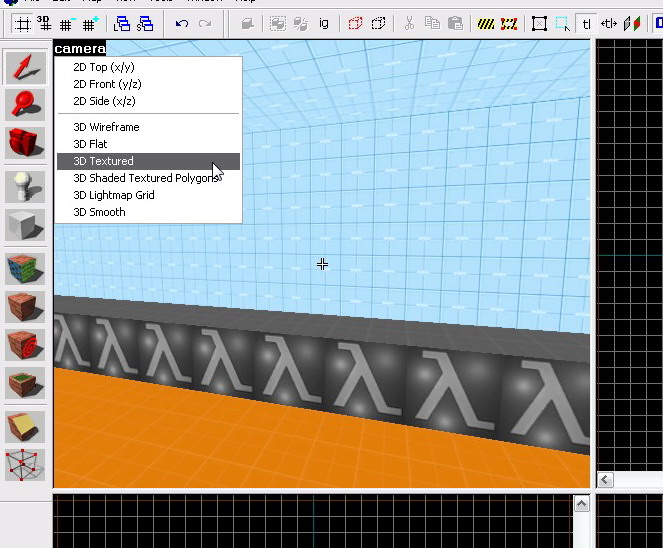Screen dimensions: 663x548
Task: Edit cordon bounds icon
Action: click(509, 24)
